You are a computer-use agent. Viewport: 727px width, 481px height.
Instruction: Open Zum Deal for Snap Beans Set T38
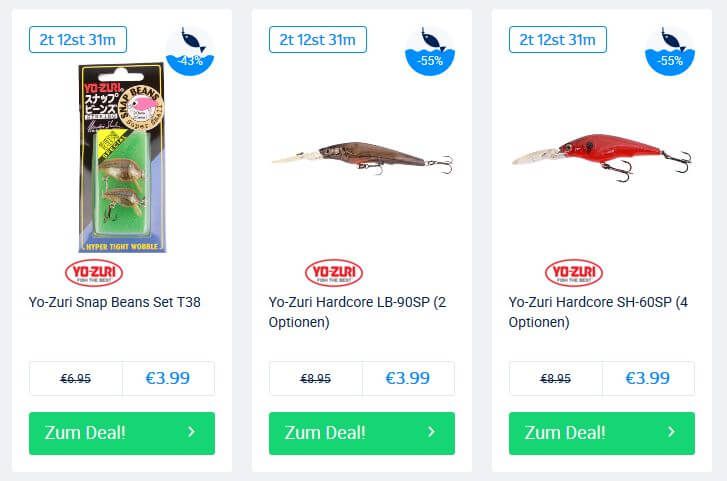click(x=122, y=433)
